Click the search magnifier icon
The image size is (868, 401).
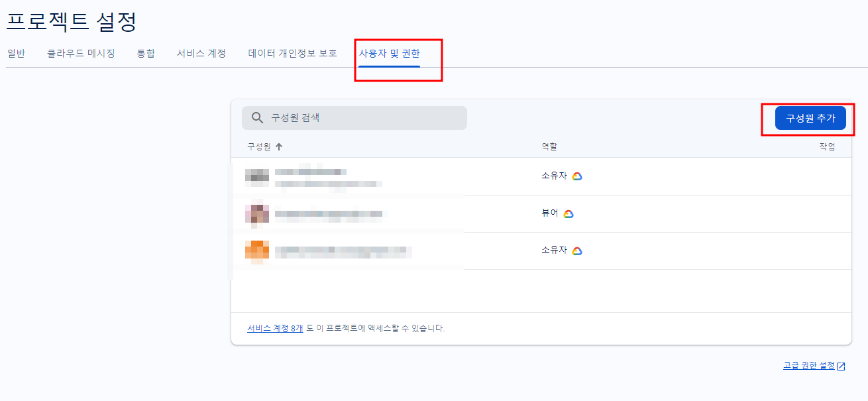point(257,117)
